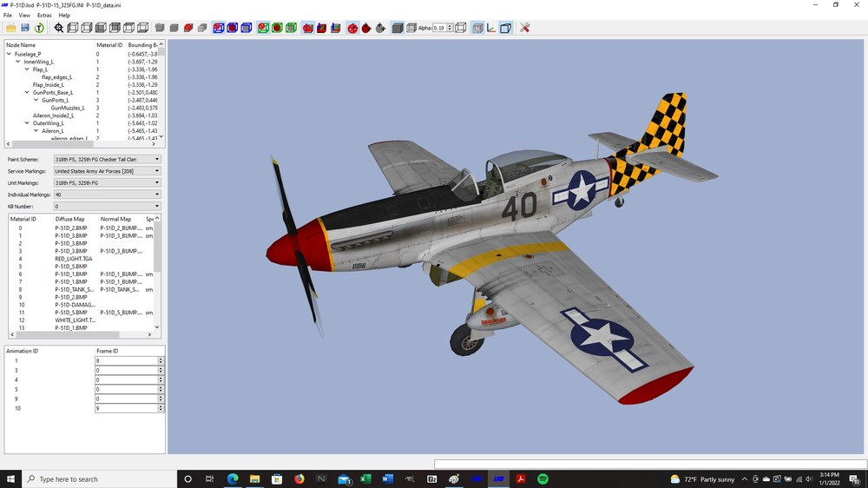Save using the blue floppy disk icon

(25, 28)
